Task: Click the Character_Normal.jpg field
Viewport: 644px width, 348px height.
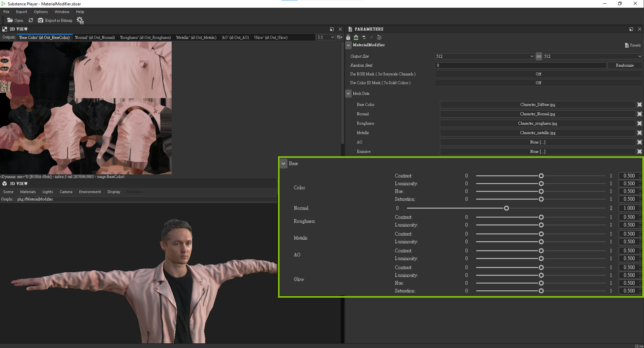Action: pos(537,114)
